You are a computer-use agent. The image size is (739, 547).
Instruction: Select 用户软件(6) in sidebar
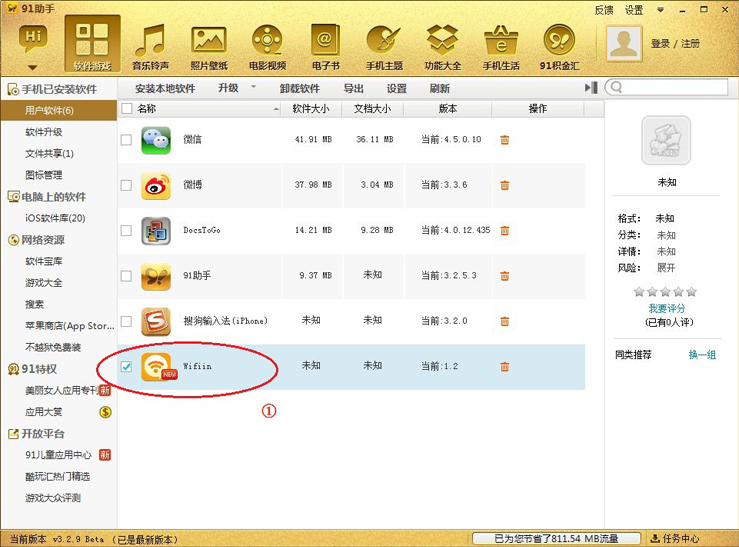click(x=59, y=110)
